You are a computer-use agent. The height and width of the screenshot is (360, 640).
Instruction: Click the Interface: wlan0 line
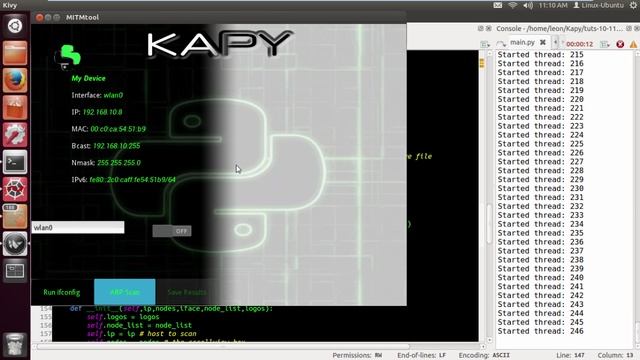click(x=97, y=95)
